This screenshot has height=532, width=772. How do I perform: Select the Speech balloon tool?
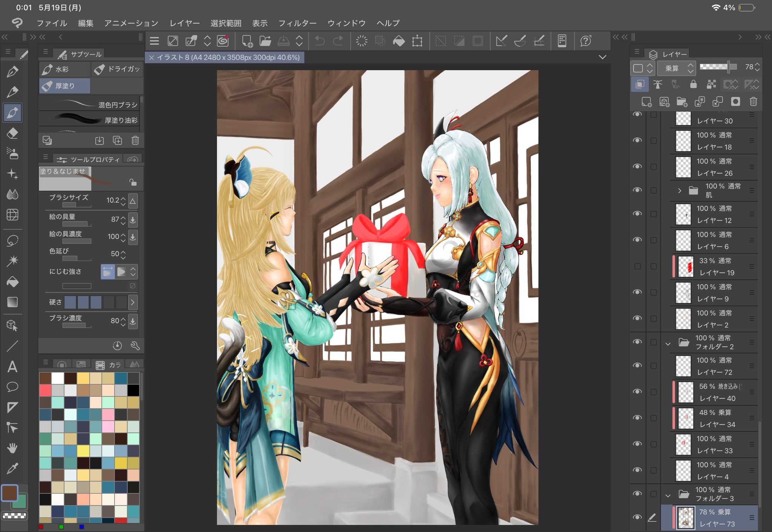click(12, 387)
